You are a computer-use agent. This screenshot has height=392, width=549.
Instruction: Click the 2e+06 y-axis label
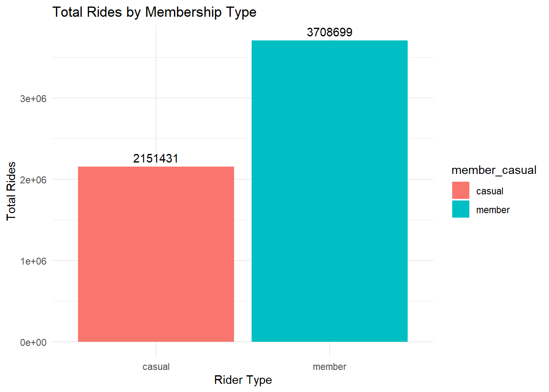tap(33, 180)
